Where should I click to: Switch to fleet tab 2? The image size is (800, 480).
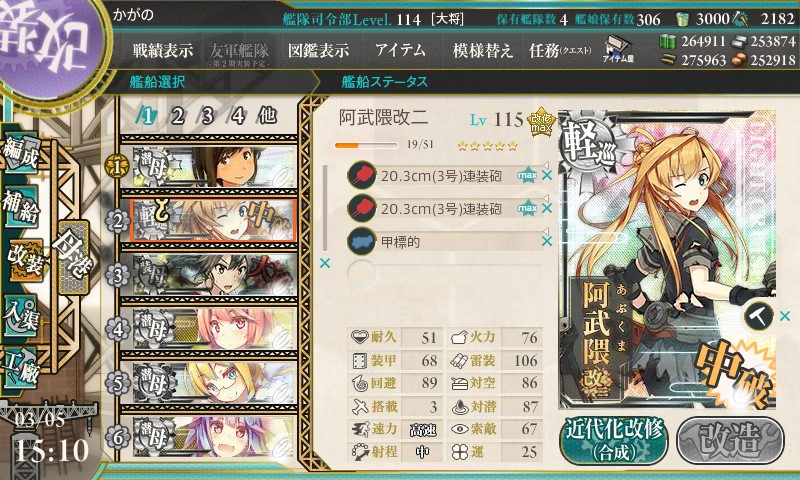[177, 116]
